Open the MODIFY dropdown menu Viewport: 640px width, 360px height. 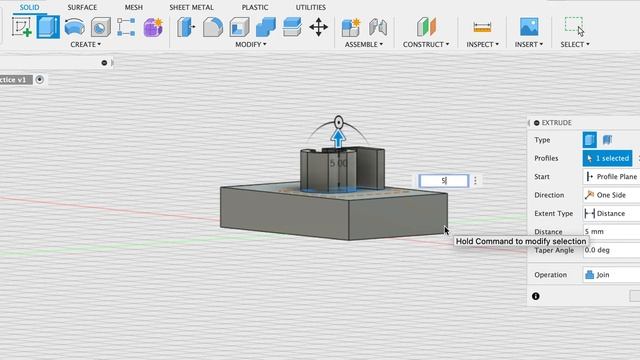(x=251, y=44)
